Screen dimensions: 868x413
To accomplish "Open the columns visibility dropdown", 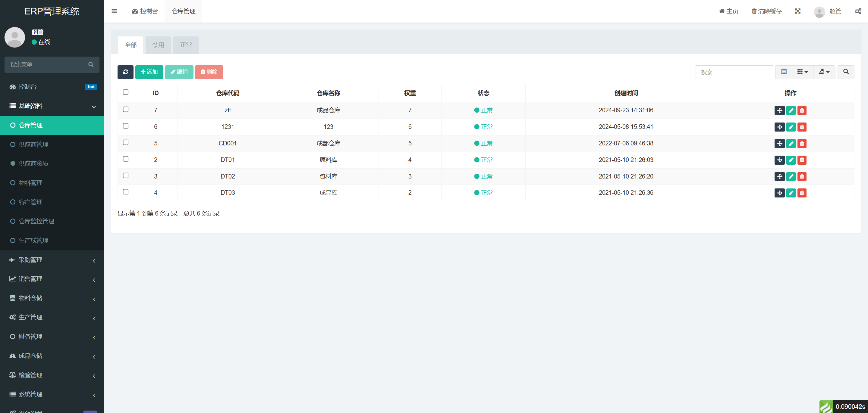I will pos(802,72).
